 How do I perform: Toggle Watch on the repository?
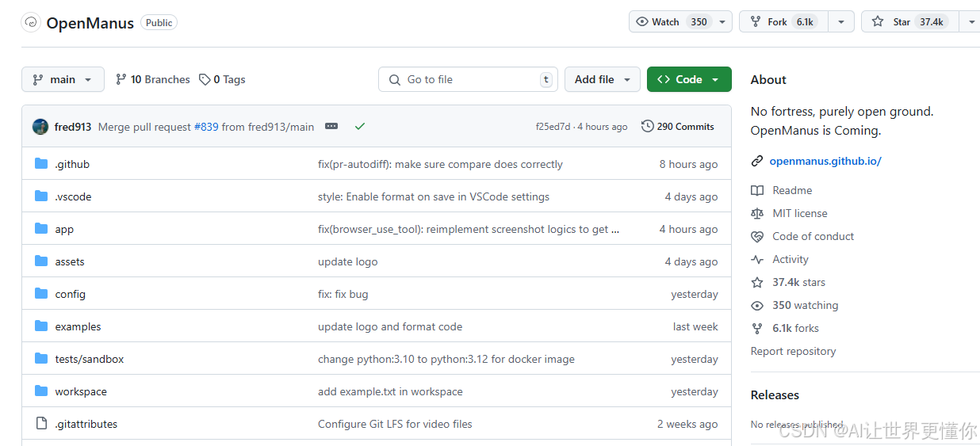click(x=672, y=22)
